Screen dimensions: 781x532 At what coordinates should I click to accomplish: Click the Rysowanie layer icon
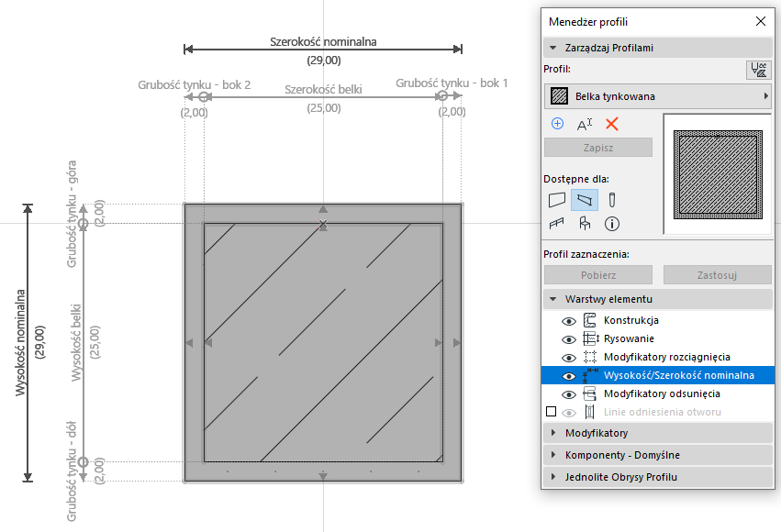(x=591, y=338)
